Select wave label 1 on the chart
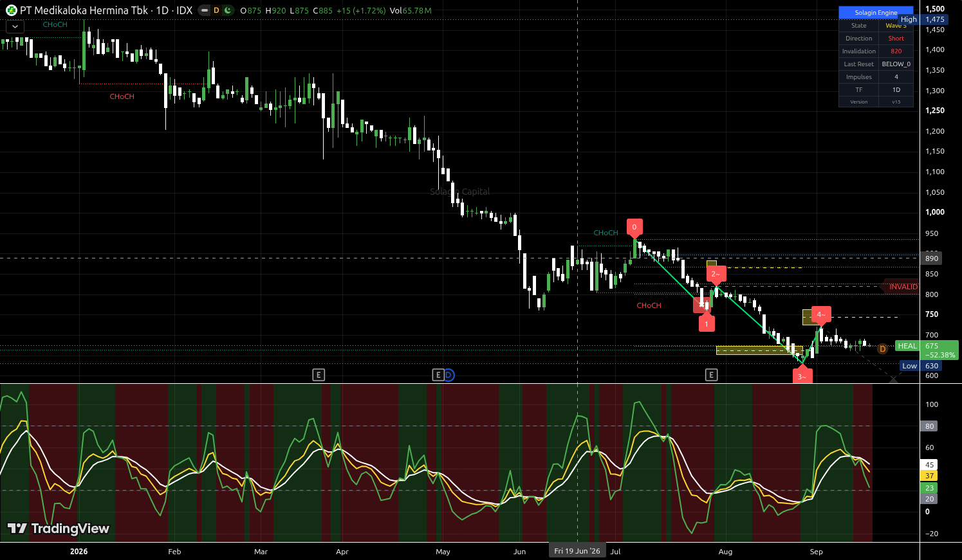Viewport: 962px width, 560px height. pos(707,322)
